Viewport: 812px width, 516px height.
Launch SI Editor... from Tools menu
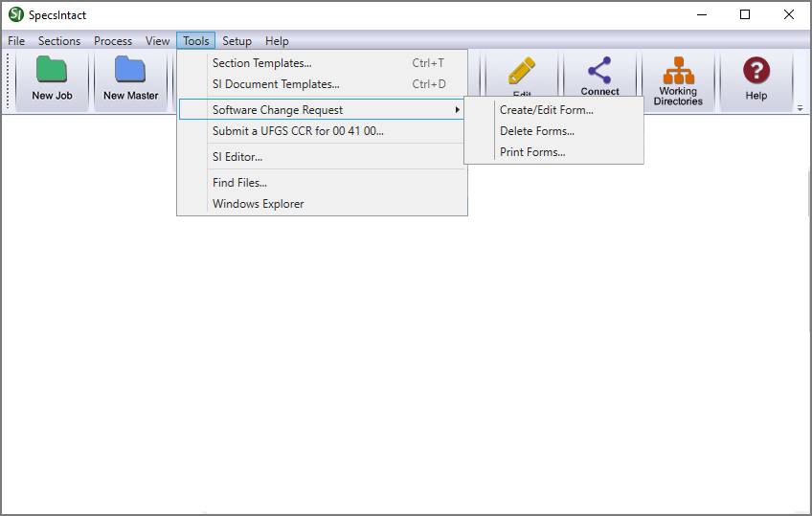[x=322, y=157]
